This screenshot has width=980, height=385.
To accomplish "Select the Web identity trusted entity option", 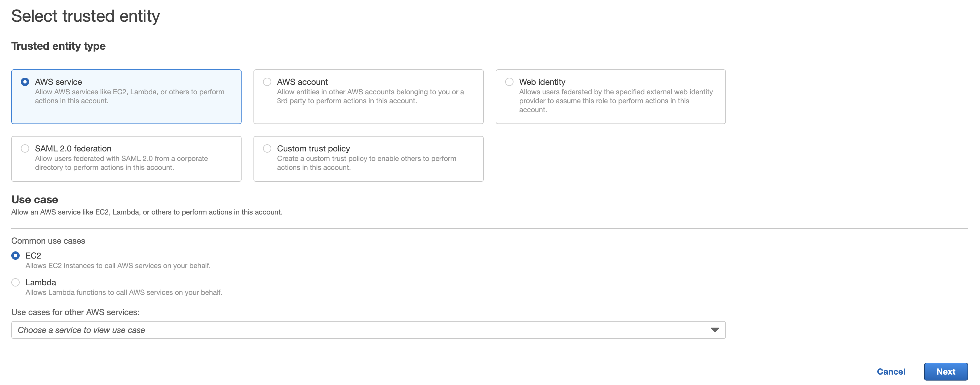I will click(509, 82).
